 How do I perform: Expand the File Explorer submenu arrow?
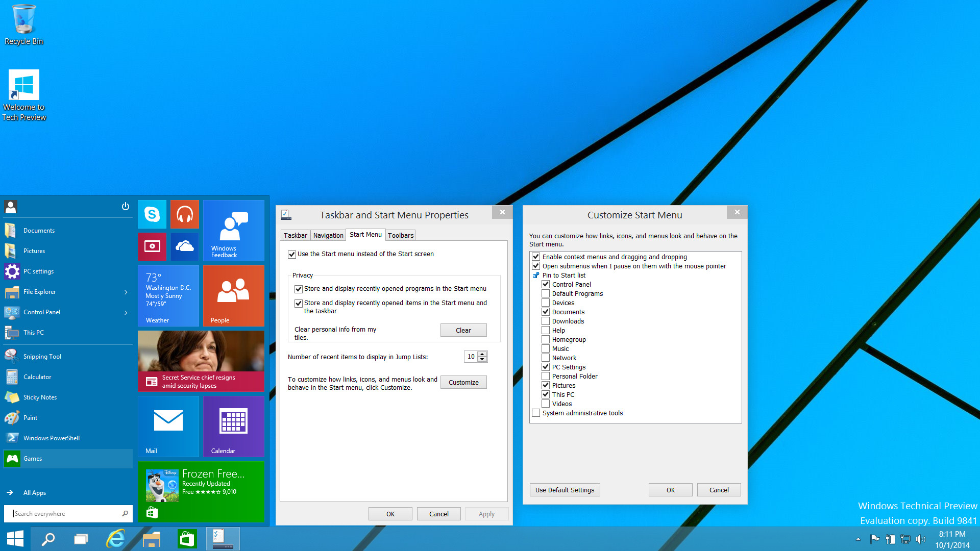point(126,292)
